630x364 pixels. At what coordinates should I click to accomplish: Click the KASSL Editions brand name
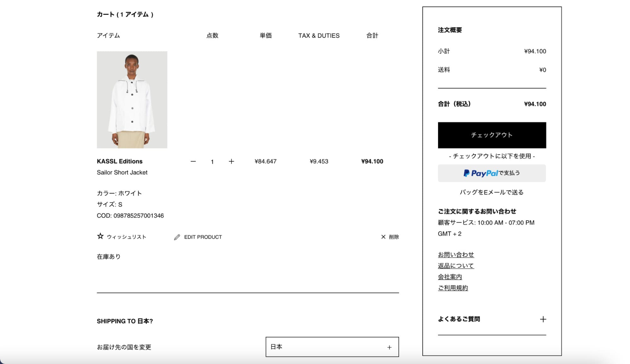pos(119,162)
